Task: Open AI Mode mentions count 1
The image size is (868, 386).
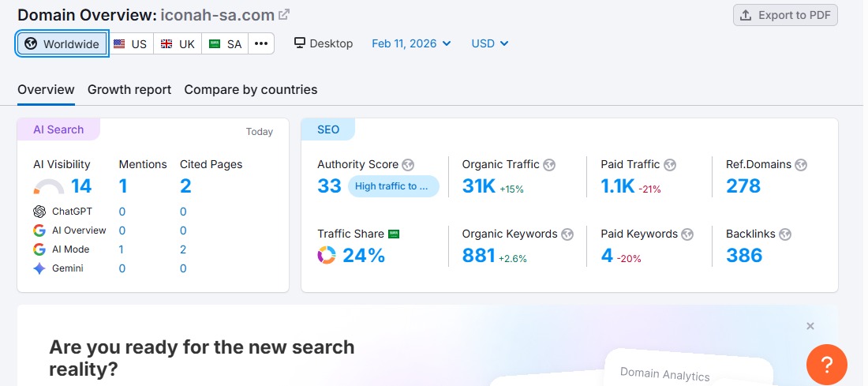Action: pyautogui.click(x=122, y=249)
